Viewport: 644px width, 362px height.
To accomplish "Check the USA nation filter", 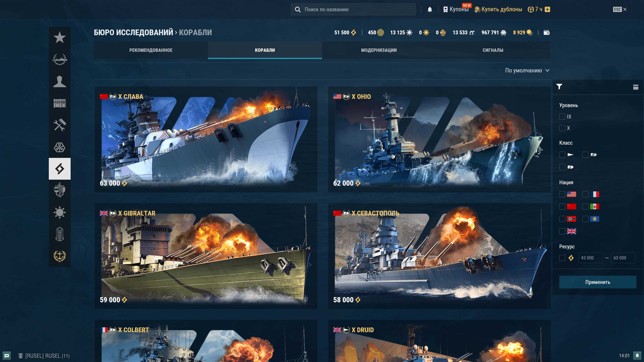I will click(x=562, y=194).
